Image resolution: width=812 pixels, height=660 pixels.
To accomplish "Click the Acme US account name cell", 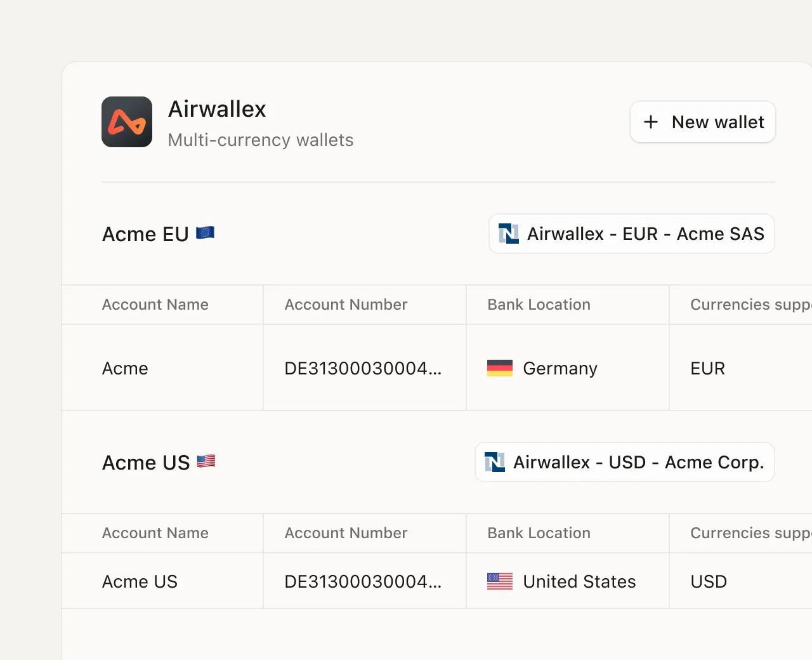I will [x=140, y=581].
